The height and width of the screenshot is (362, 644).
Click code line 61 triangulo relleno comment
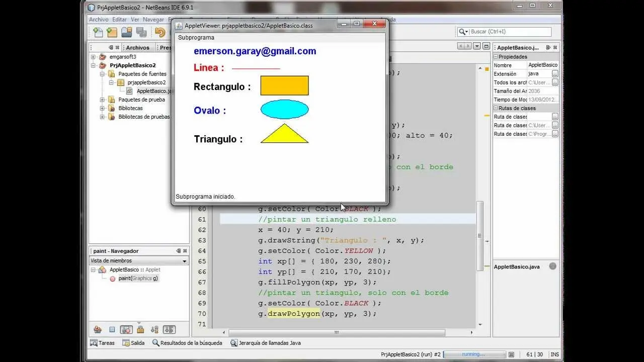327,219
